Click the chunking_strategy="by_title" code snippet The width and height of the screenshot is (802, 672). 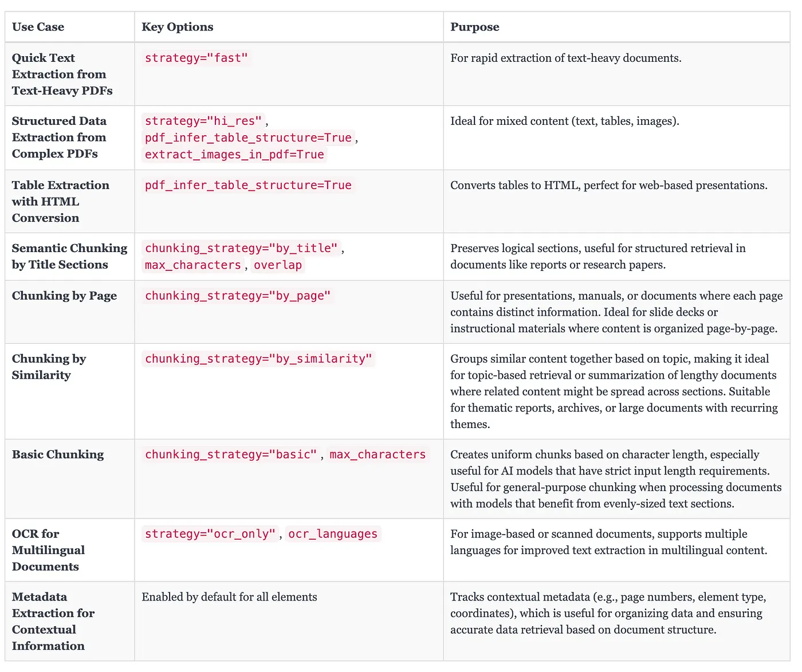point(241,248)
